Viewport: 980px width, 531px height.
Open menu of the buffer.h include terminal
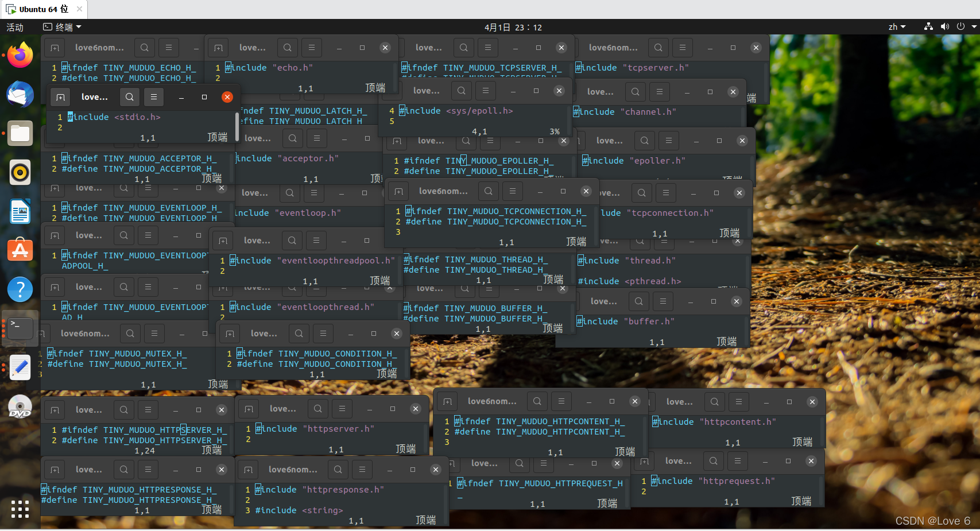(663, 301)
